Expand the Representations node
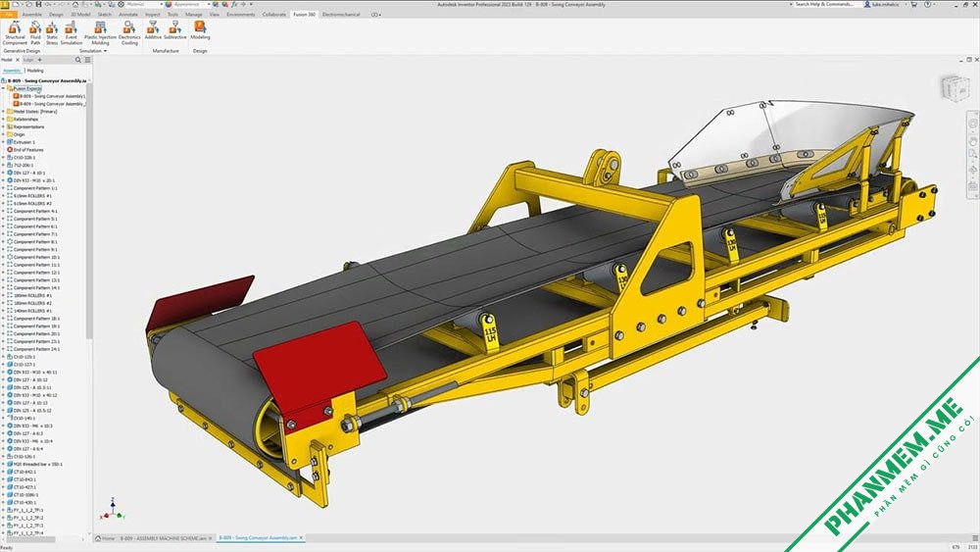Viewport: 980px width, 552px height. click(x=3, y=126)
